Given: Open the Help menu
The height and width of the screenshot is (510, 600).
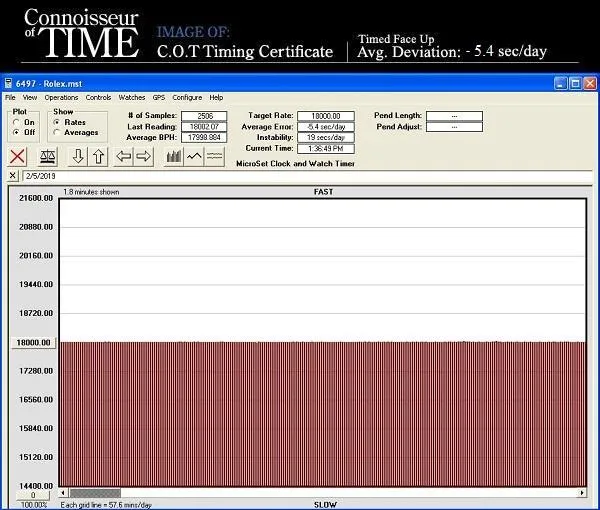Looking at the screenshot, I should [x=216, y=98].
